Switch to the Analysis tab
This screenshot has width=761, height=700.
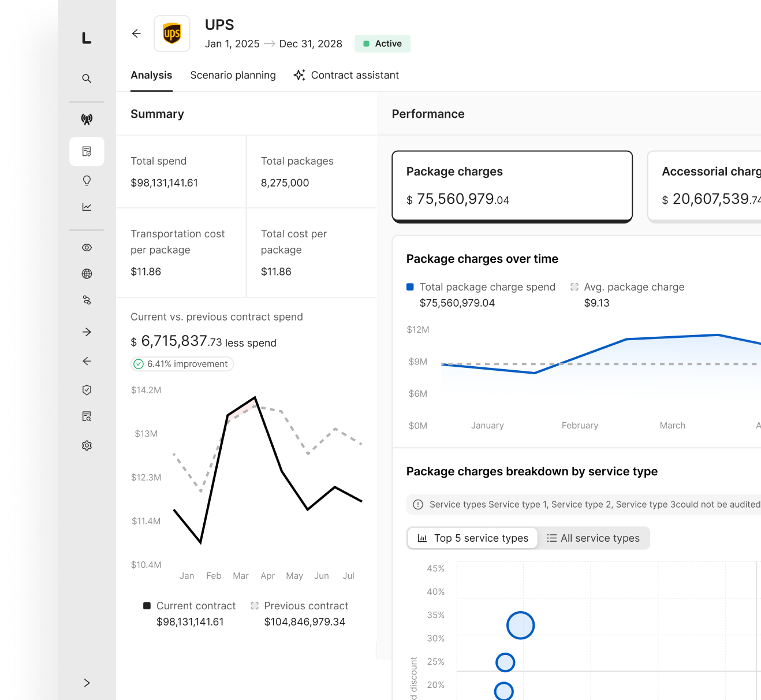(151, 75)
